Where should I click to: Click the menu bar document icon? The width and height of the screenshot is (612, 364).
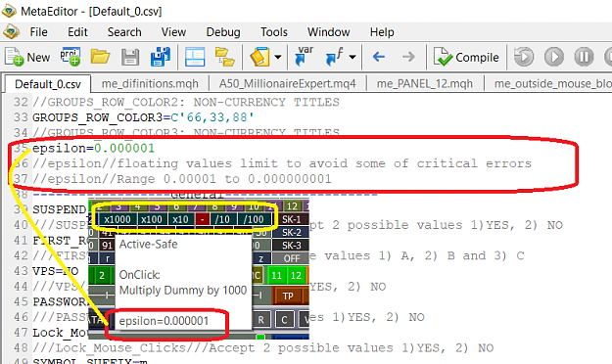pyautogui.click(x=11, y=31)
